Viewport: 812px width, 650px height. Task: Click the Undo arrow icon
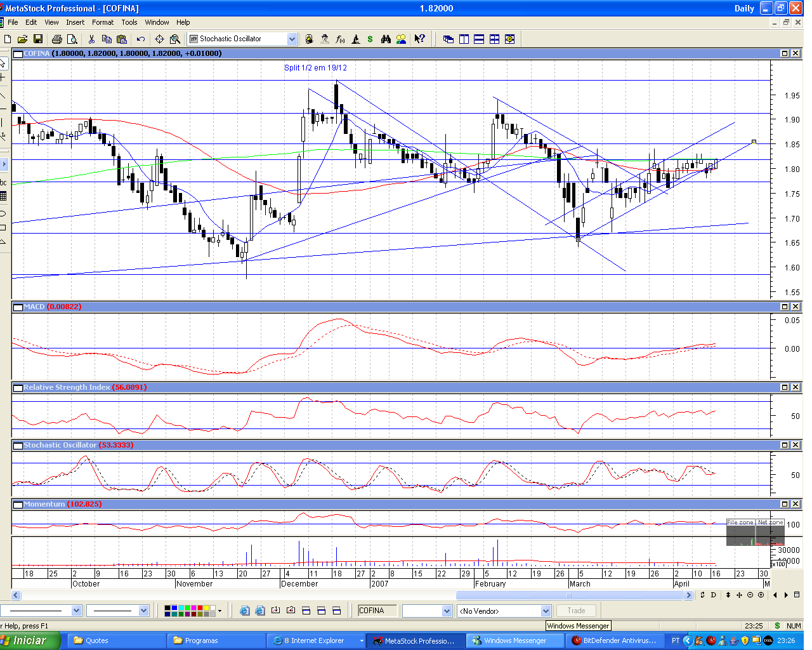tap(141, 39)
